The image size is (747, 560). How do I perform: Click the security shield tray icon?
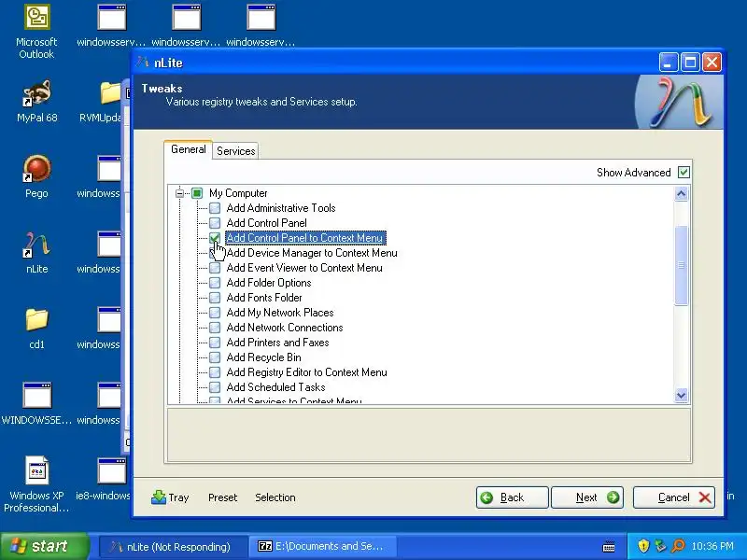point(643,546)
